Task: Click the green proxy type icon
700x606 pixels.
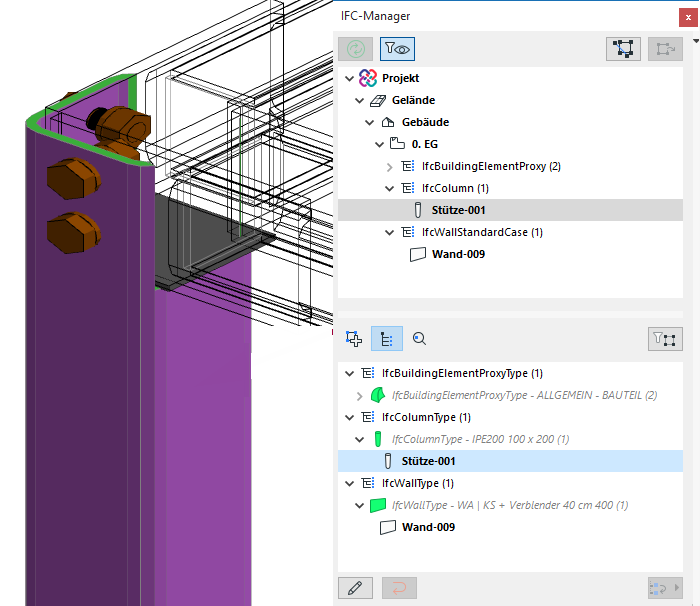Action: point(378,395)
